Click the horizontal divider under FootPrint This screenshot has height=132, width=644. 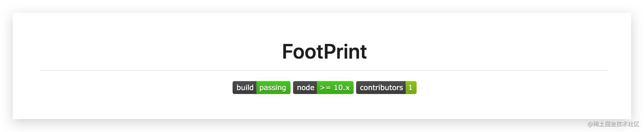tap(324, 70)
